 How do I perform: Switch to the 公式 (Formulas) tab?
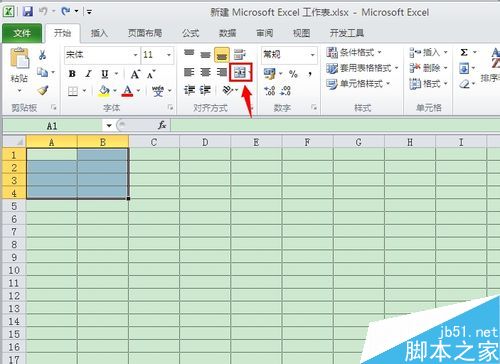coord(191,33)
